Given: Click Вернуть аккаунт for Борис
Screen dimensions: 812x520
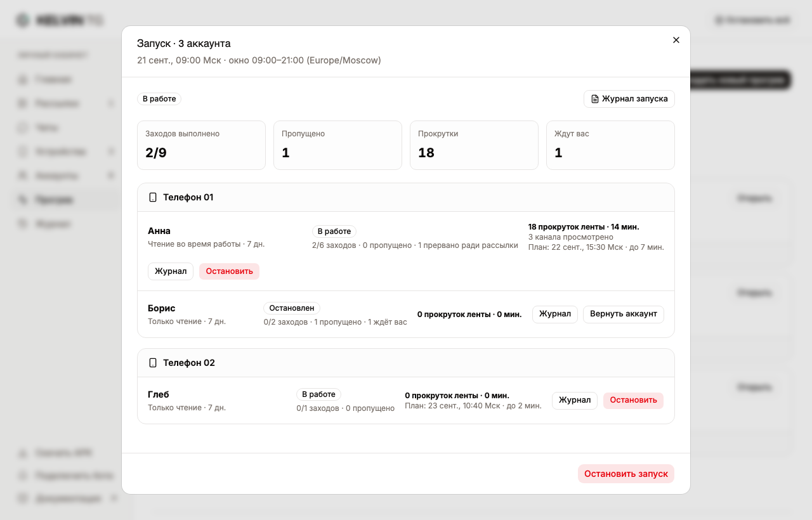Looking at the screenshot, I should (x=624, y=315).
